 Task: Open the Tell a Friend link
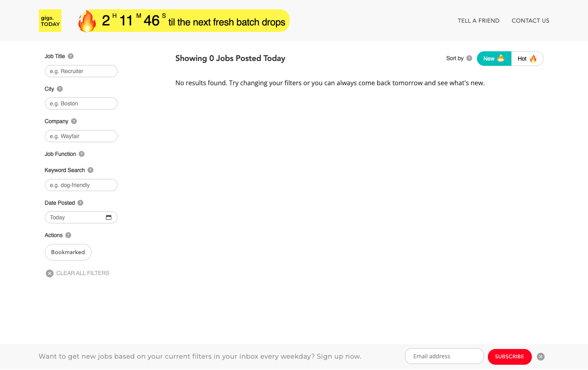point(479,21)
